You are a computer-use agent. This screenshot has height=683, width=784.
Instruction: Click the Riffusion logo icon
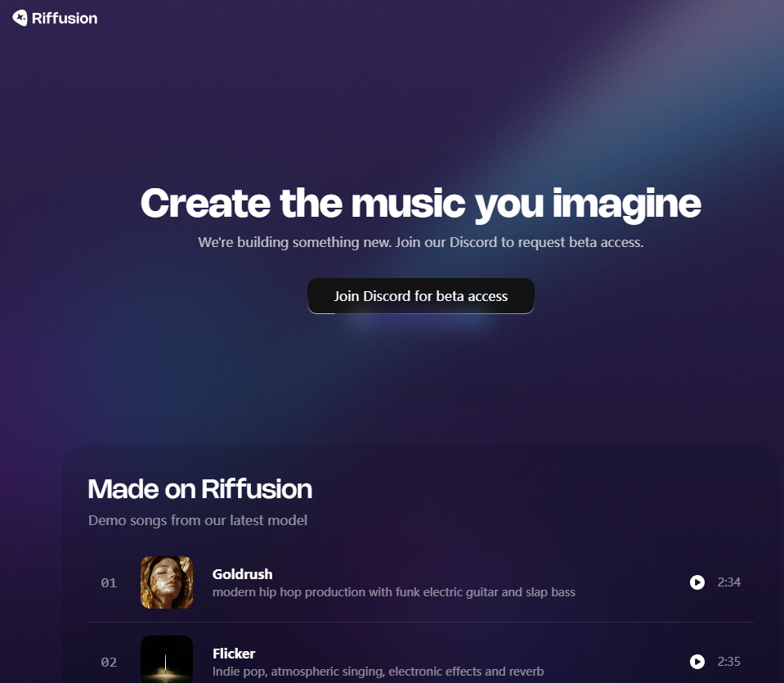20,18
